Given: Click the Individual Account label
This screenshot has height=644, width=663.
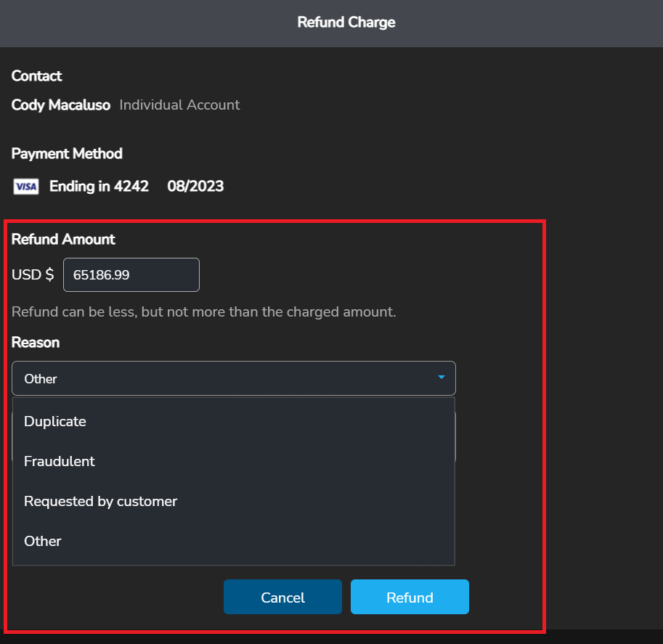Looking at the screenshot, I should pos(179,105).
